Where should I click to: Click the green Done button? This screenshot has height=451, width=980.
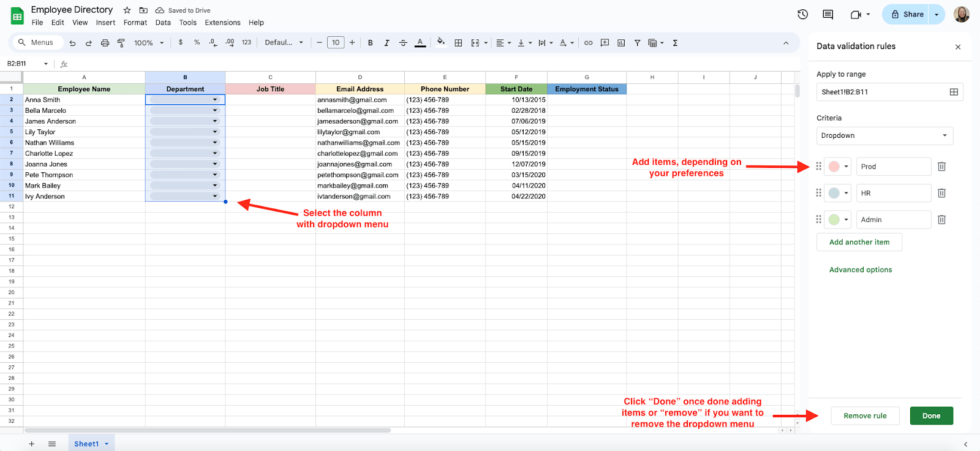932,415
